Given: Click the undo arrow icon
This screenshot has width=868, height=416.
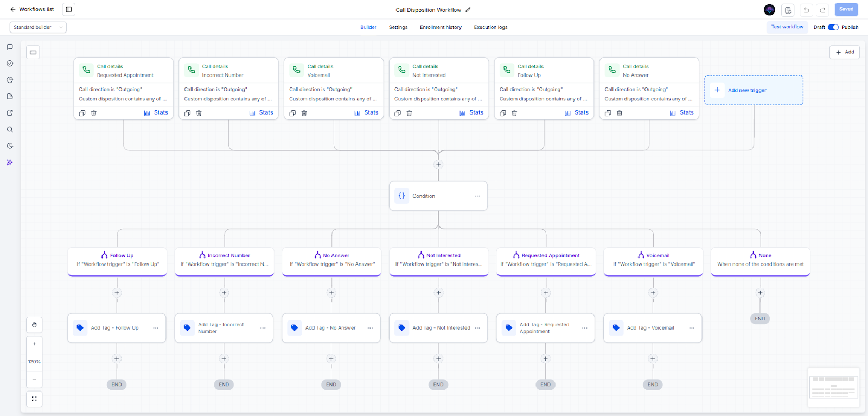Looking at the screenshot, I should (806, 10).
